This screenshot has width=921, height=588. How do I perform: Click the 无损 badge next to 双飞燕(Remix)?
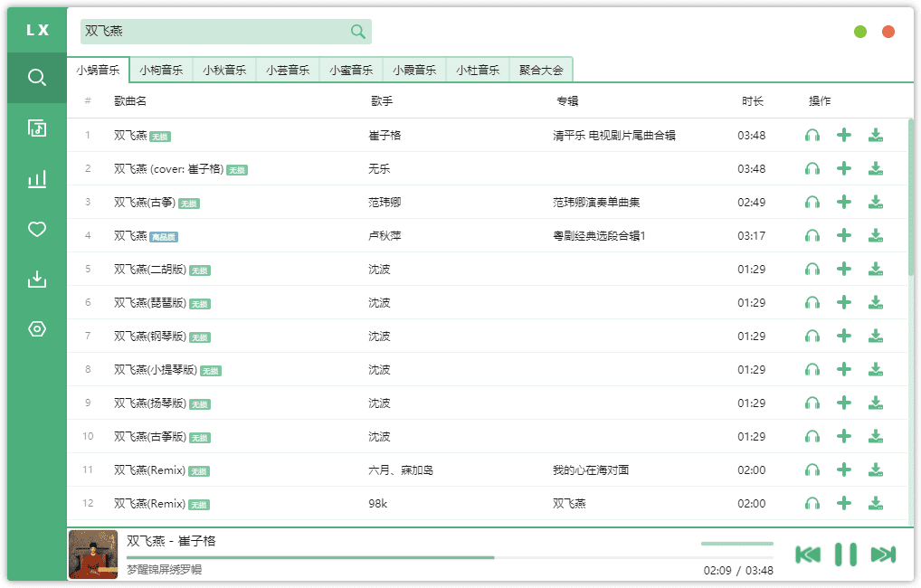(x=198, y=470)
